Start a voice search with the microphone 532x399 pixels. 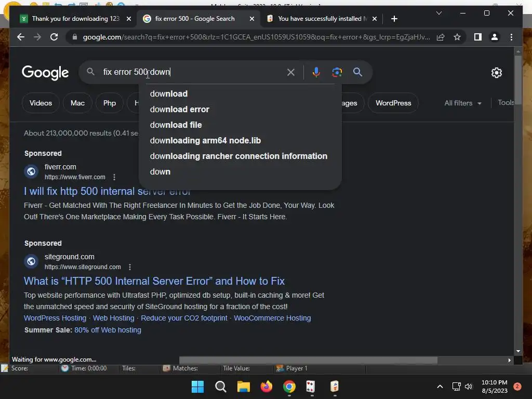coord(316,72)
